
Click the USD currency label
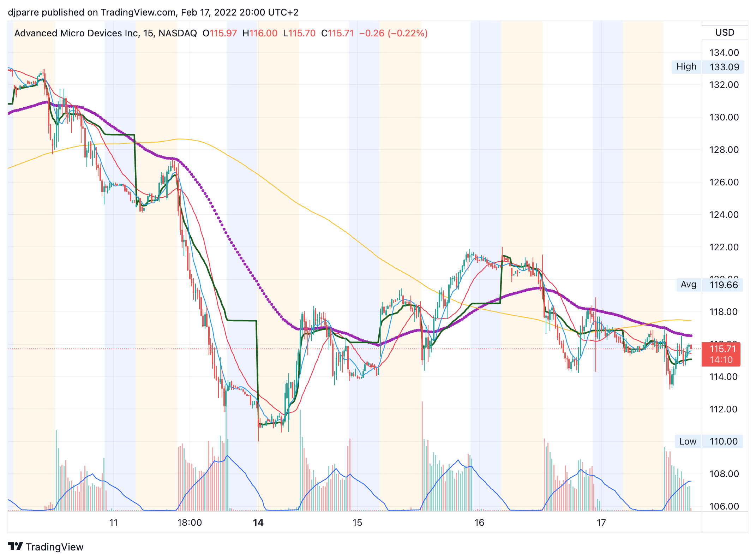coord(725,32)
